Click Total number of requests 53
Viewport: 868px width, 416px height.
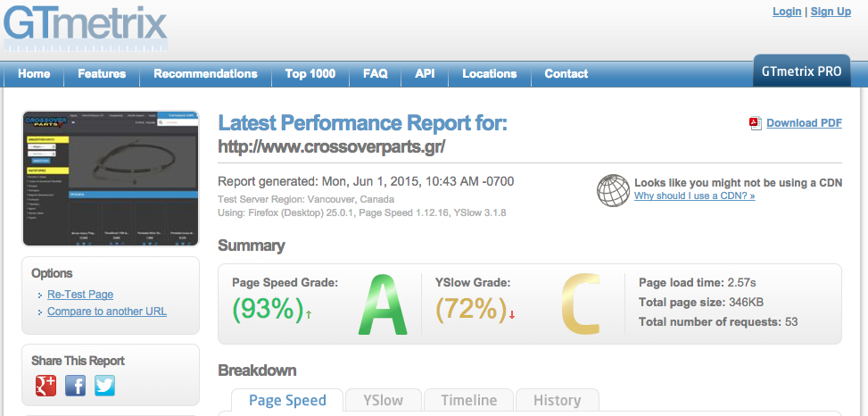coord(718,322)
